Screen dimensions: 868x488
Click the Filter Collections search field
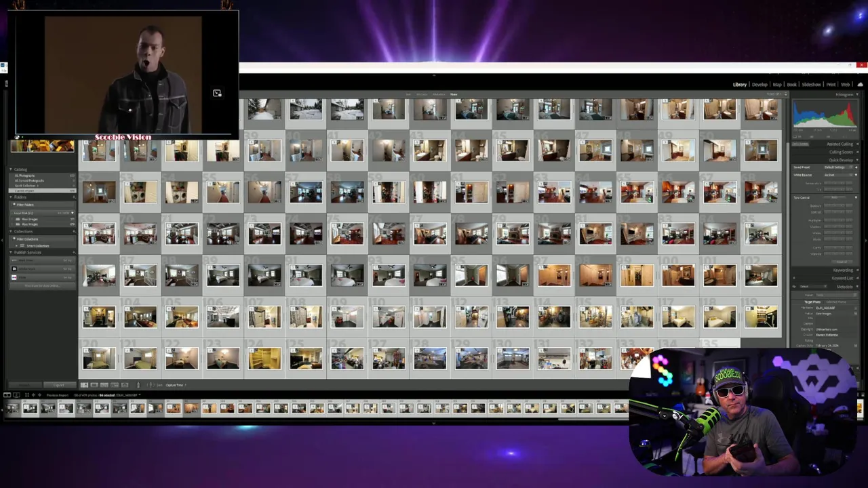click(x=42, y=239)
